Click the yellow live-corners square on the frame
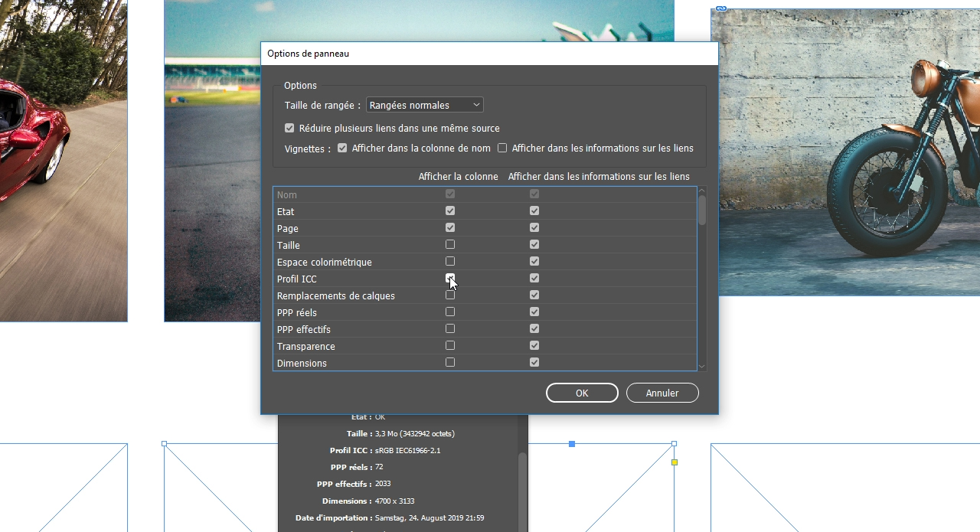The height and width of the screenshot is (532, 980). pyautogui.click(x=675, y=462)
